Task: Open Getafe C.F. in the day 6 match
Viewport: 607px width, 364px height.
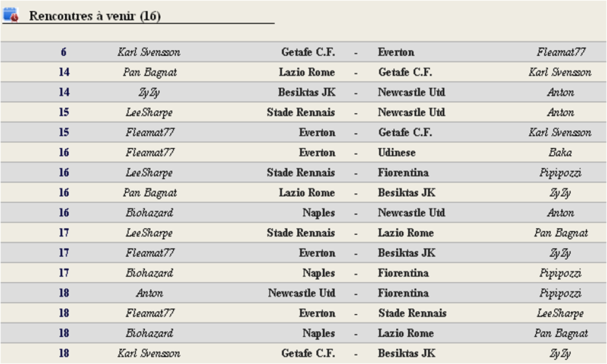Action: pos(308,52)
